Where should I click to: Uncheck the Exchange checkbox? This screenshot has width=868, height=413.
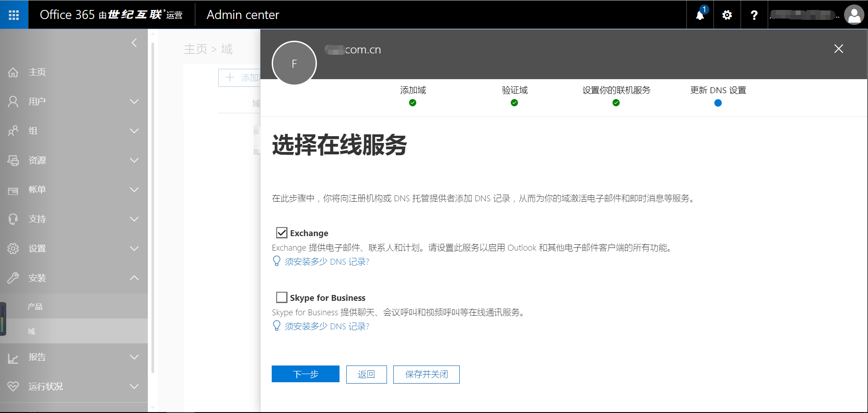click(282, 233)
